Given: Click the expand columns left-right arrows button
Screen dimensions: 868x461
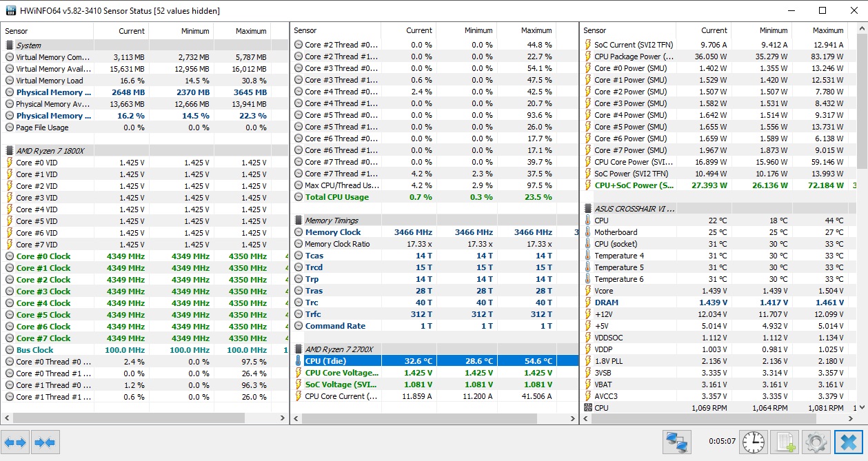Looking at the screenshot, I should coord(15,442).
